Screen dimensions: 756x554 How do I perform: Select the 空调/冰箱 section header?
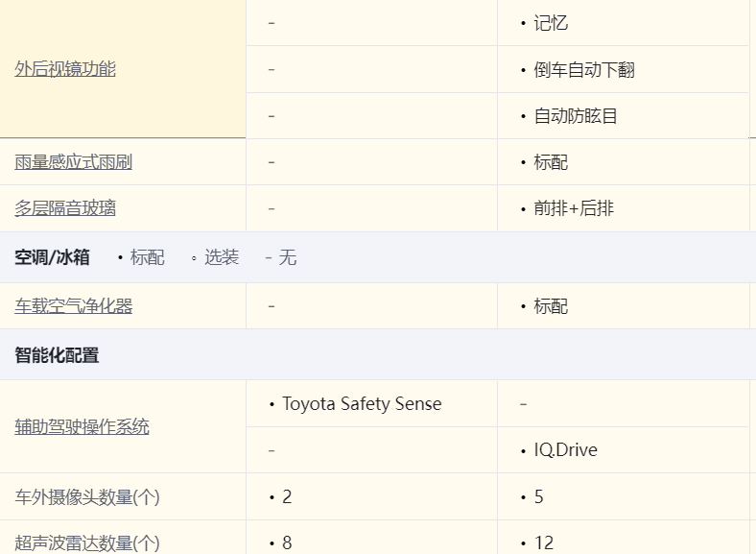[x=52, y=257]
